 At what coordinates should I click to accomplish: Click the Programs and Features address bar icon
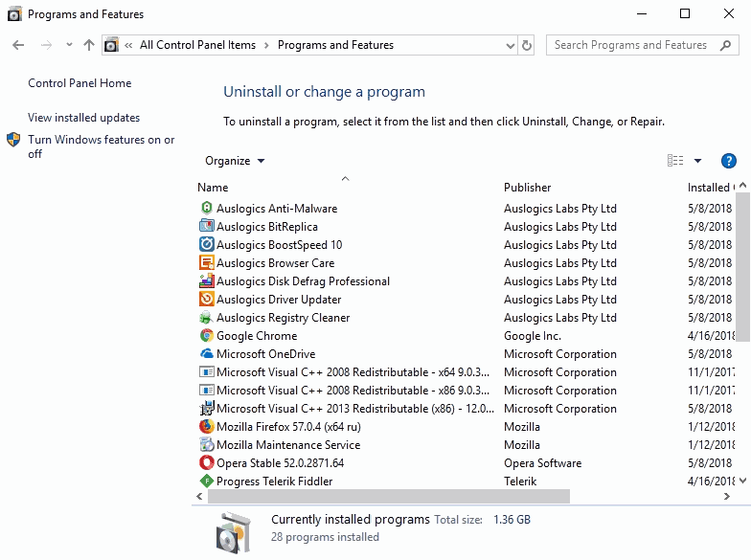(111, 46)
